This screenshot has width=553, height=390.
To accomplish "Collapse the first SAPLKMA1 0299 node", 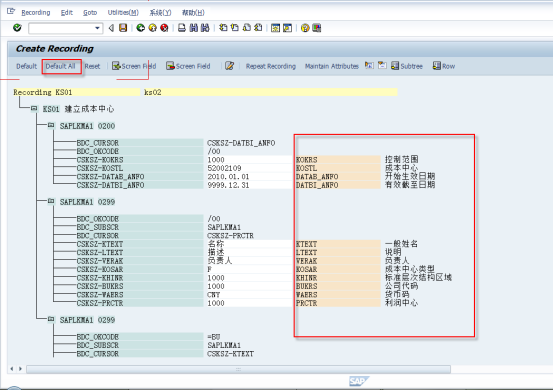I will [x=51, y=201].
